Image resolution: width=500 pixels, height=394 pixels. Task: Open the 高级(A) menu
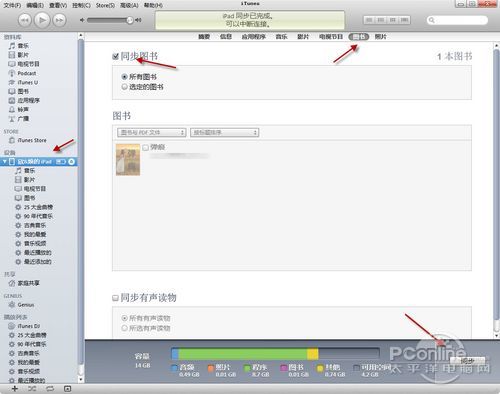click(129, 5)
